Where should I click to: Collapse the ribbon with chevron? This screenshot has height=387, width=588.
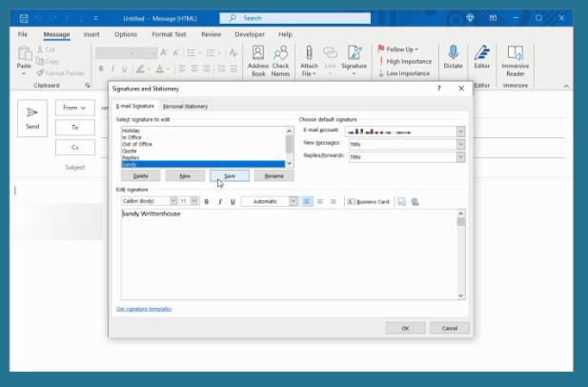tap(566, 86)
